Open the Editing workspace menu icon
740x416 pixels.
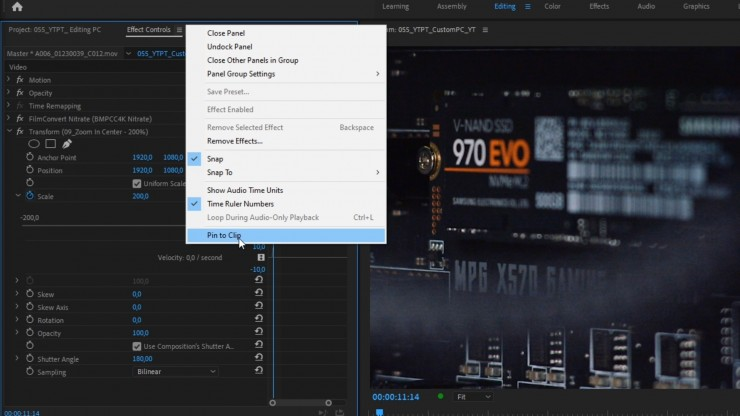528,7
